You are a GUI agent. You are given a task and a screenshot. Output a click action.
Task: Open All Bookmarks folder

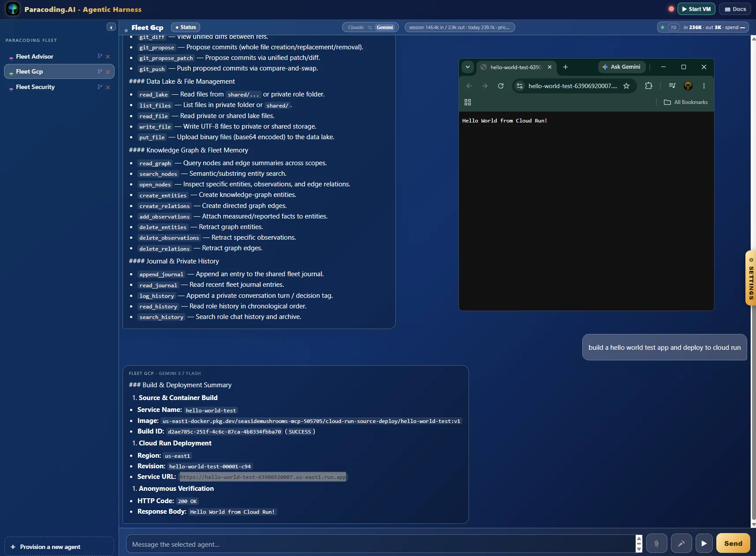click(685, 102)
